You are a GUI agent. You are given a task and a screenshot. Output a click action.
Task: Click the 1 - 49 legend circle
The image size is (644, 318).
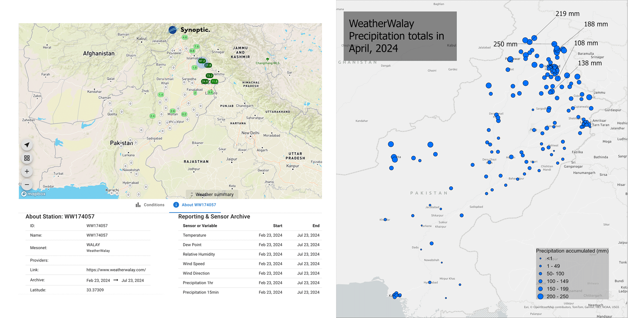coord(540,266)
